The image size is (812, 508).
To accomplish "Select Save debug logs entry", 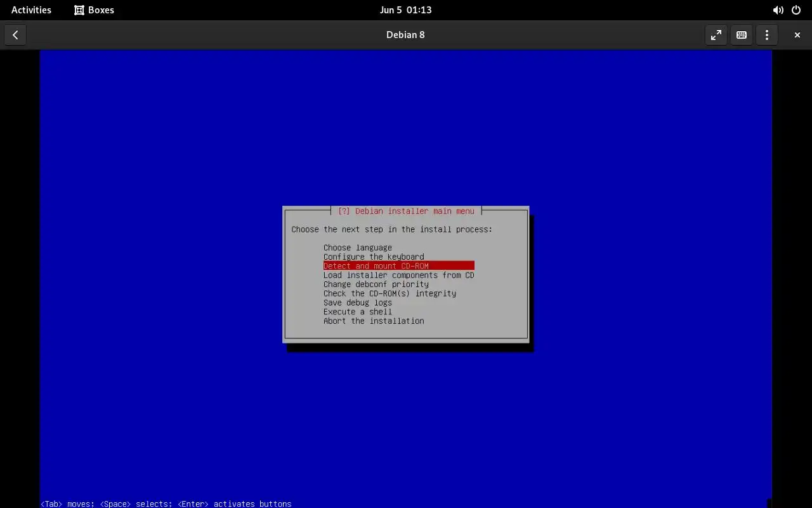I will point(358,303).
